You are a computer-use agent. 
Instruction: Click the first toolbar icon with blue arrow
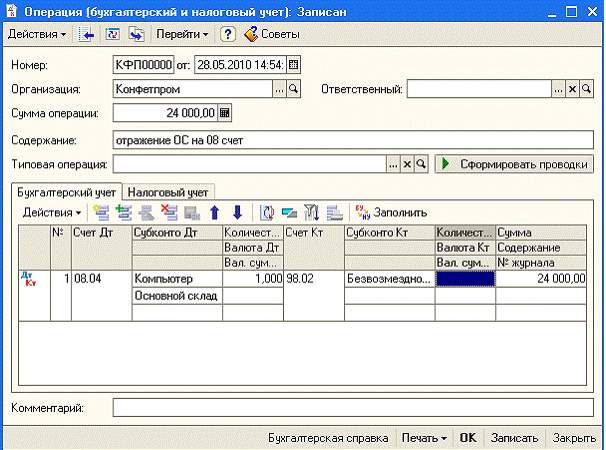[86, 34]
